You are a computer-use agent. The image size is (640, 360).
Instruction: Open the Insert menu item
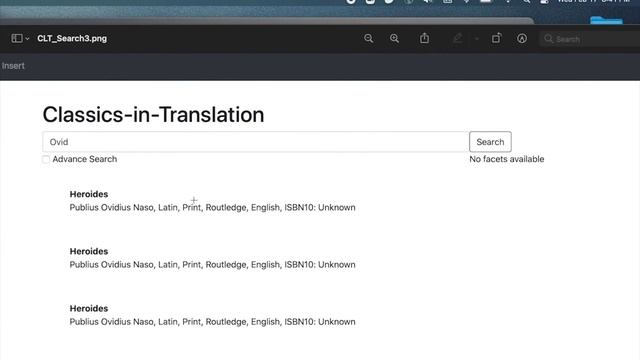[x=13, y=66]
